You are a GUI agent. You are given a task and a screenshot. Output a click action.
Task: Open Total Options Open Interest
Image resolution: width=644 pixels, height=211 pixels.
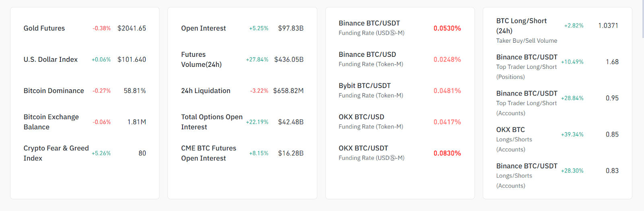point(212,122)
